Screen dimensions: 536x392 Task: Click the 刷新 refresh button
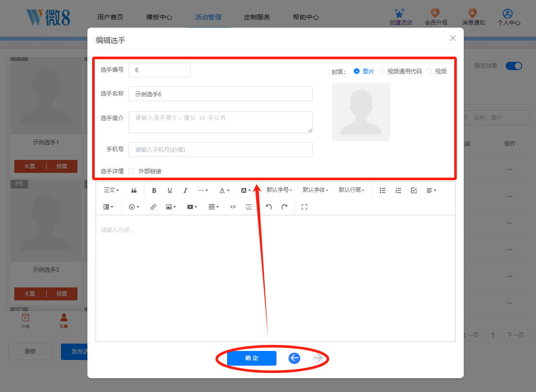coord(30,352)
